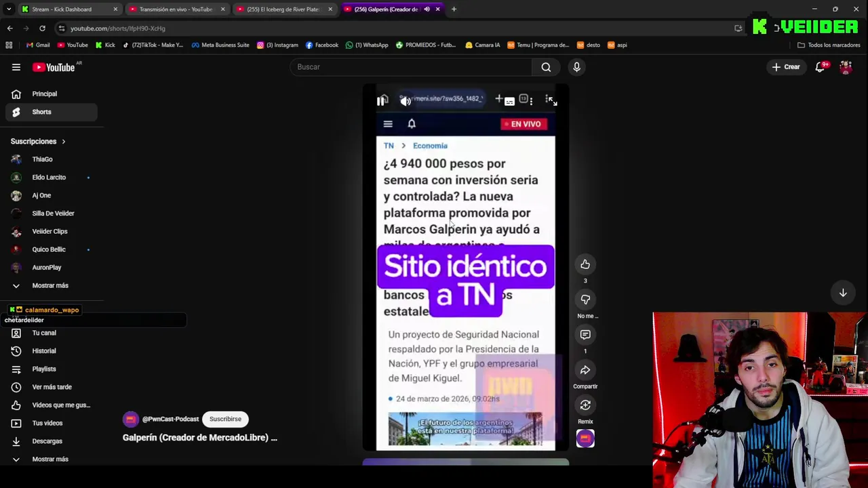Open @PwnCast-Podcast channel link
Image resolution: width=868 pixels, height=488 pixels.
pyautogui.click(x=170, y=420)
